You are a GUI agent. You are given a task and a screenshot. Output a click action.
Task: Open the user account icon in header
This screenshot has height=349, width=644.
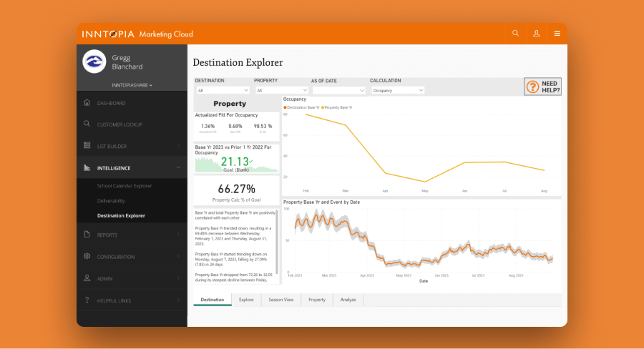coord(536,34)
